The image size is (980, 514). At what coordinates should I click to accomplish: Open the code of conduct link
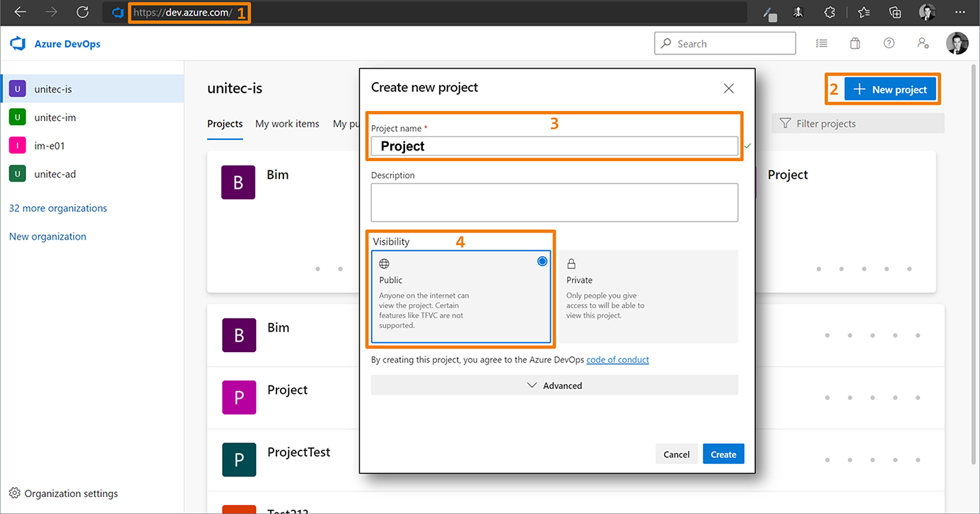[617, 360]
